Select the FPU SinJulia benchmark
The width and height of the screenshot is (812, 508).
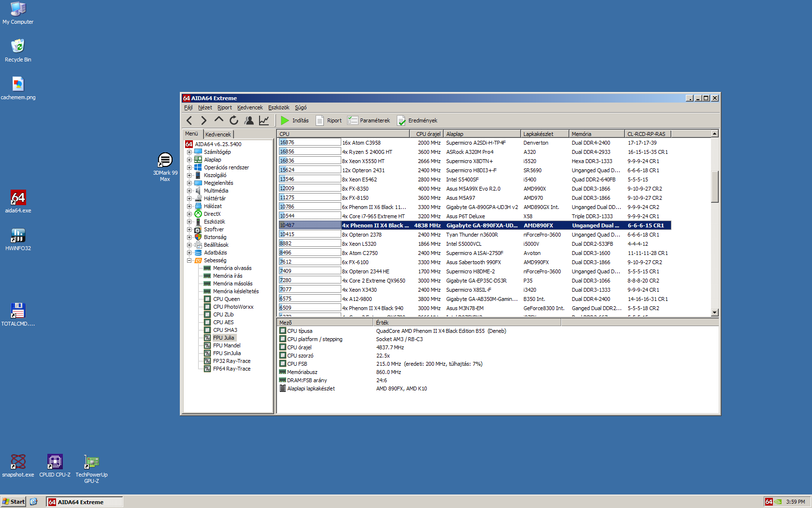click(227, 353)
